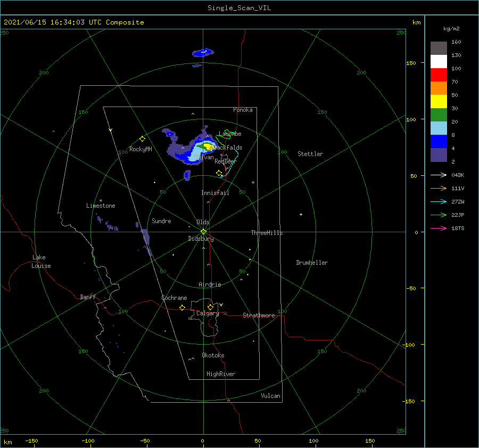The image size is (479, 448).
Task: Click the 2021/06/15 16:34:03 UTC Composite timestamp
Action: click(73, 22)
